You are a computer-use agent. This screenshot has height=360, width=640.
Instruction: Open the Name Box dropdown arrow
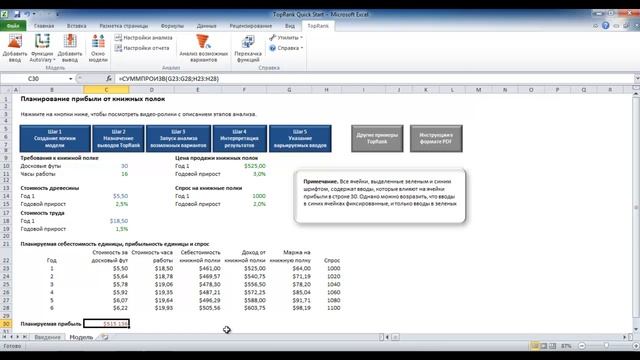click(71, 78)
